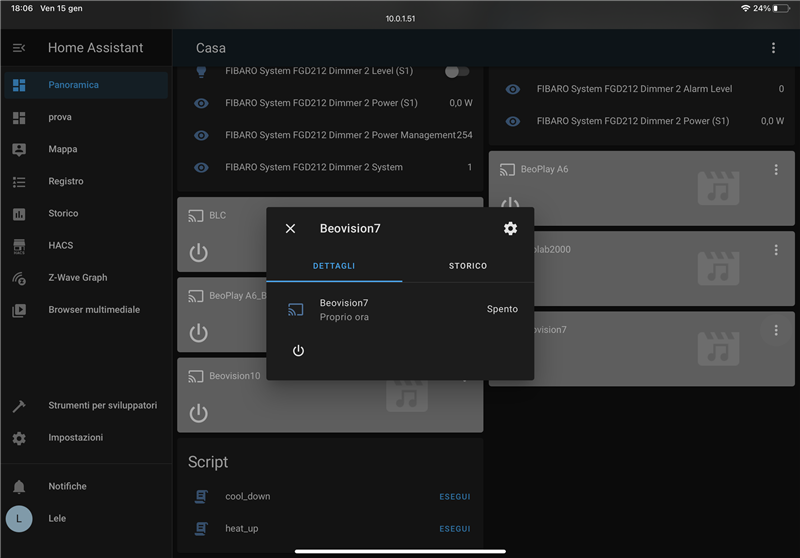Viewport: 800px width, 558px height.
Task: Open the Panoramica dashboard
Action: click(x=74, y=85)
